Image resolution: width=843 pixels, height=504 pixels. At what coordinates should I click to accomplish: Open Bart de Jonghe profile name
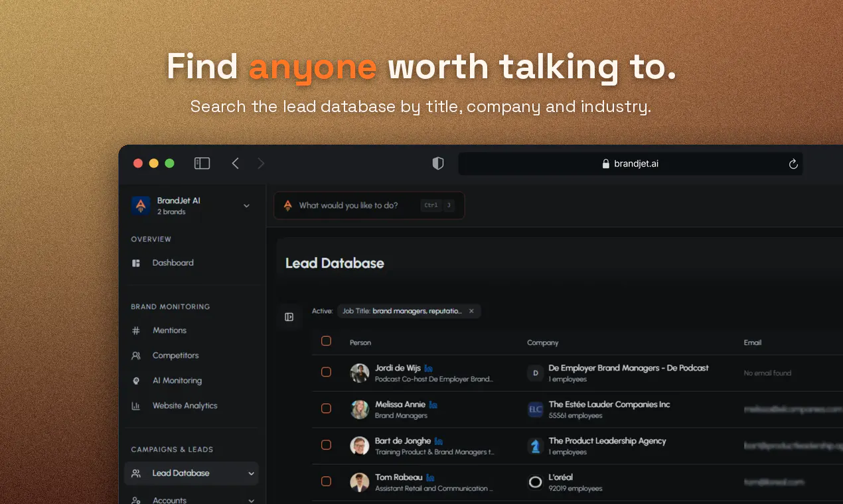click(403, 441)
